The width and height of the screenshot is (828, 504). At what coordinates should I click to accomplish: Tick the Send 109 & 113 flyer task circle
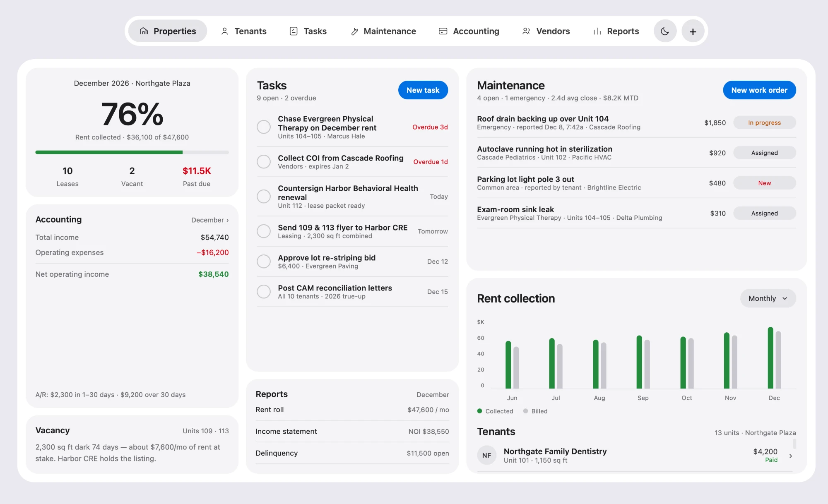pyautogui.click(x=264, y=231)
